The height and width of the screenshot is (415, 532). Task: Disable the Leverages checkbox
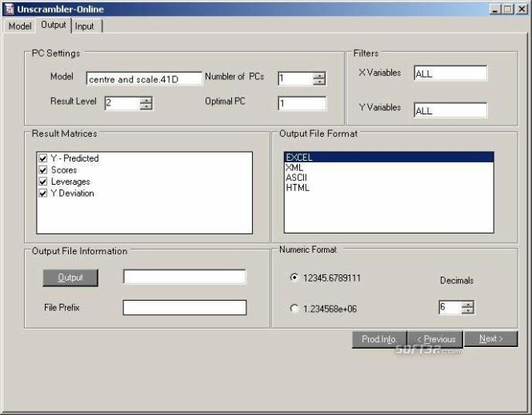coord(43,182)
